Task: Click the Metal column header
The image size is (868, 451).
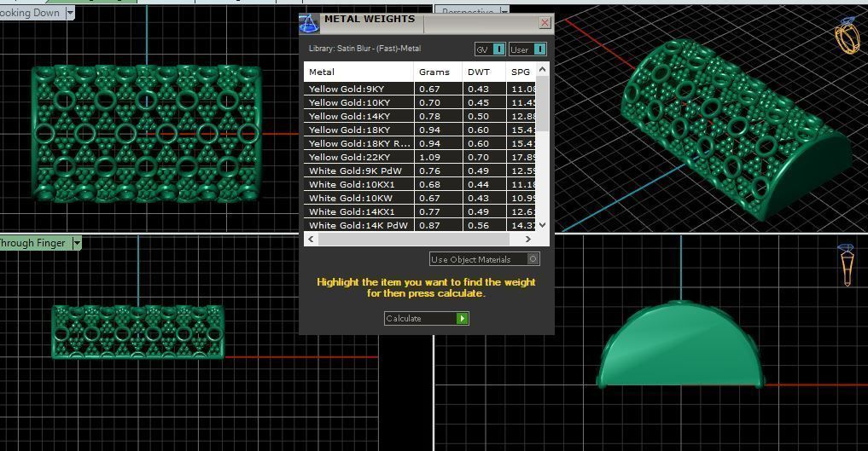Action: pos(358,72)
